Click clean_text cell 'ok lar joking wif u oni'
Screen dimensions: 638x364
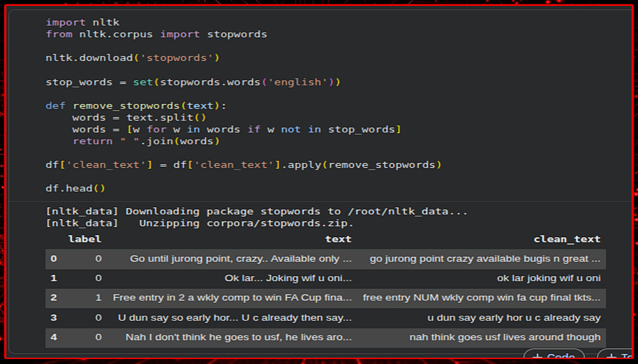click(549, 278)
